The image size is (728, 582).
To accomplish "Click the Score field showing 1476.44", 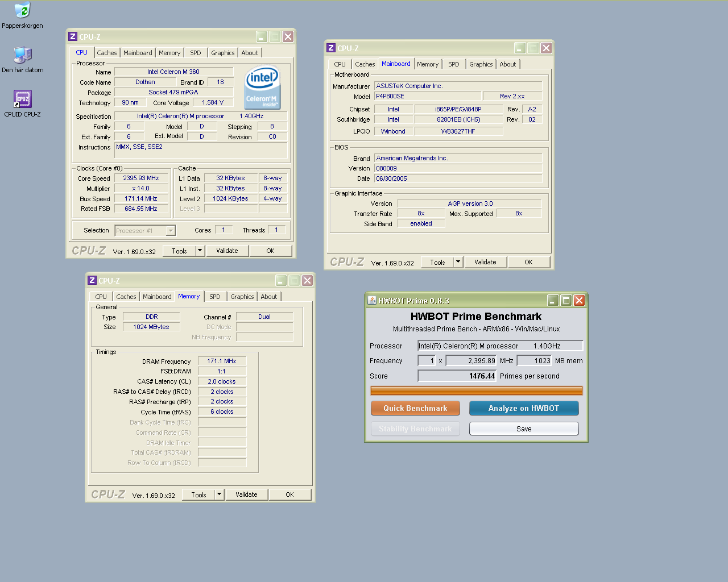I will pyautogui.click(x=457, y=376).
